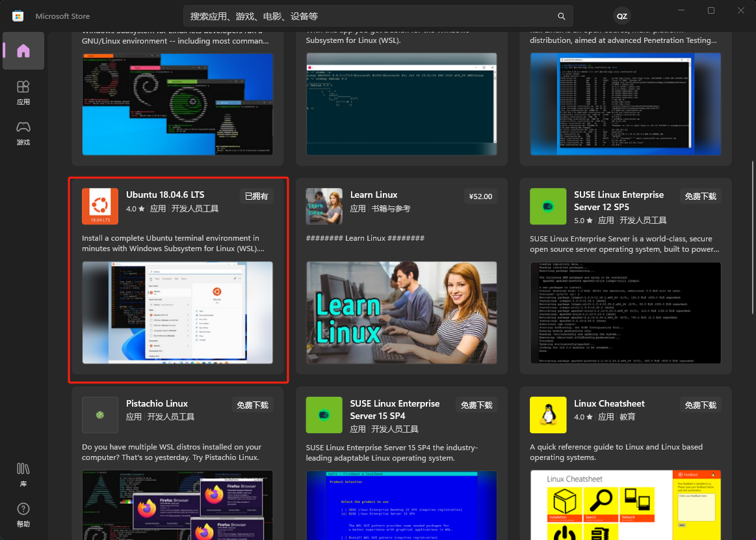This screenshot has width=756, height=540.
Task: Click 免费下载 for Linux Cheatsheet
Action: pyautogui.click(x=701, y=405)
